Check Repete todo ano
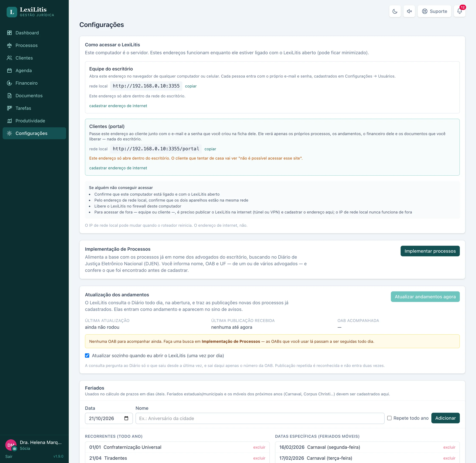 pyautogui.click(x=389, y=418)
